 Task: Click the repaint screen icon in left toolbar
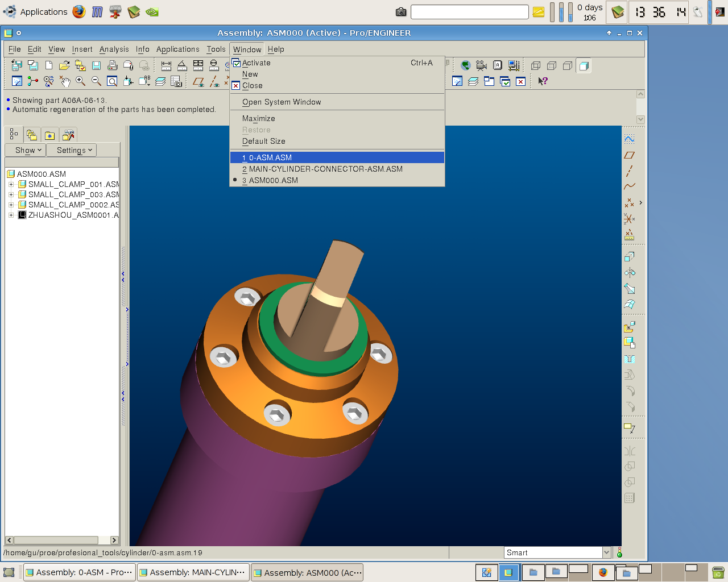coord(17,81)
